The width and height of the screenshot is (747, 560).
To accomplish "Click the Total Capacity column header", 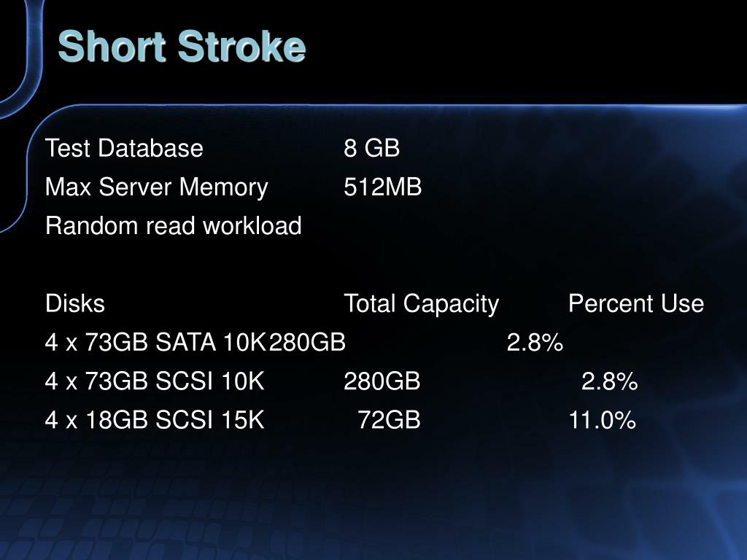I will pyautogui.click(x=421, y=304).
